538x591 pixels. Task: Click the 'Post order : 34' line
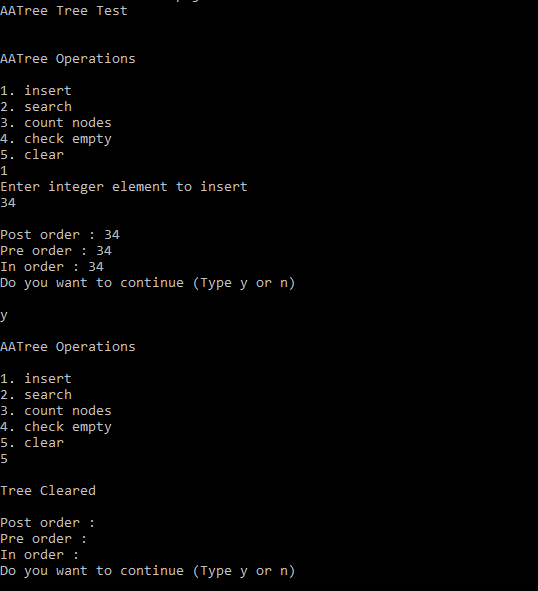tap(60, 235)
